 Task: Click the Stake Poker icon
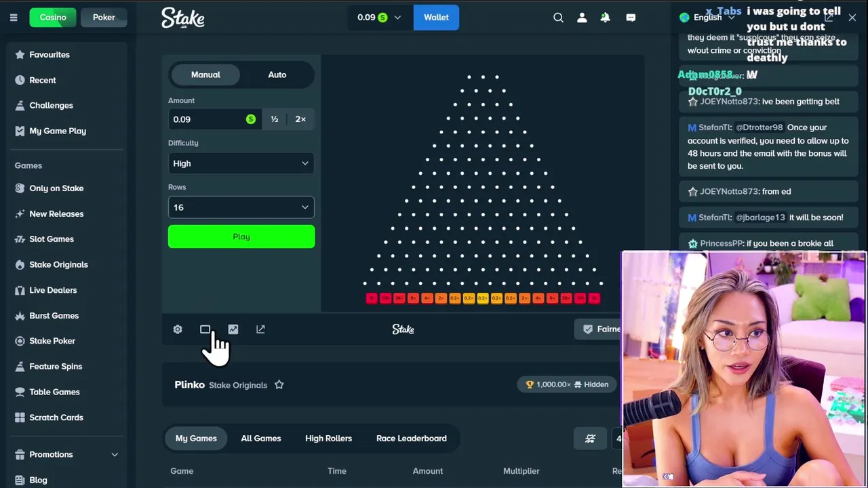(20, 341)
